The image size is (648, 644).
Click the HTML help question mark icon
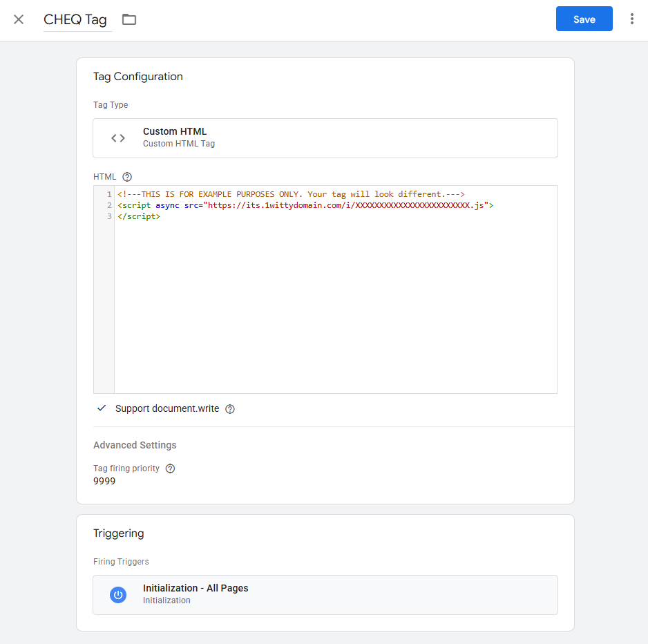tap(127, 177)
